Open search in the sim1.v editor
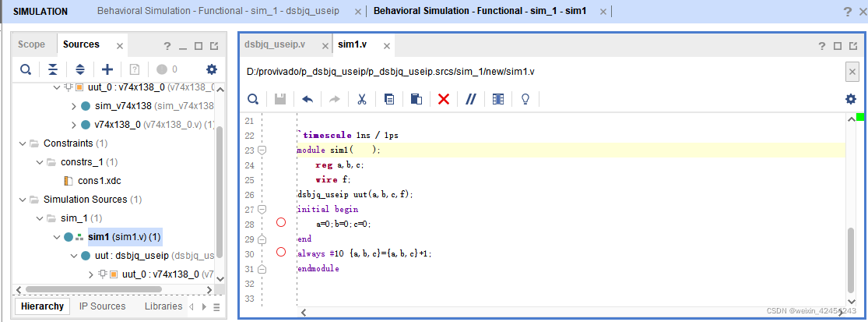The height and width of the screenshot is (322, 868). pos(253,99)
